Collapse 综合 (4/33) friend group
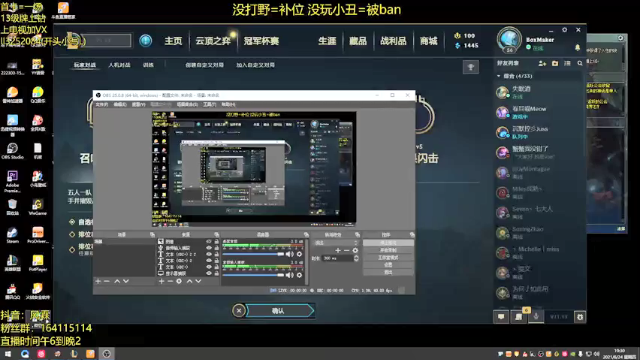Image resolution: width=640 pixels, height=360 pixels. click(x=499, y=76)
